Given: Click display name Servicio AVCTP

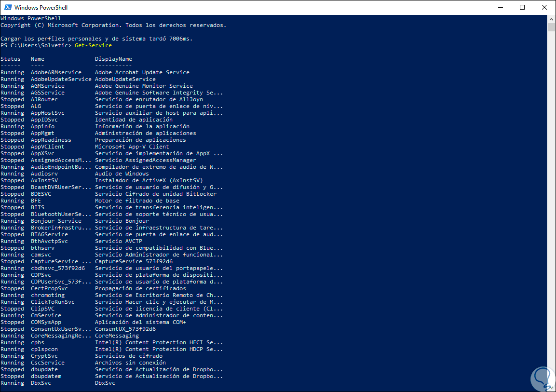Looking at the screenshot, I should 119,241.
